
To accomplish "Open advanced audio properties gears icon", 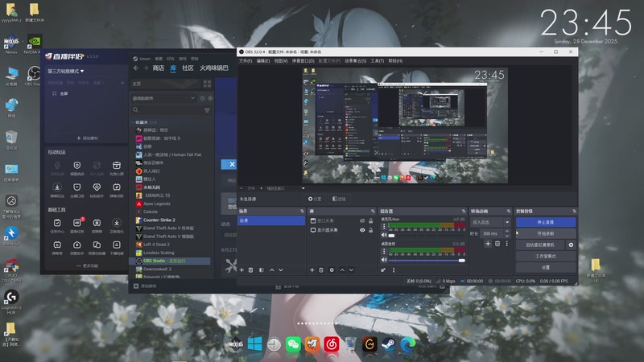I will [383, 270].
